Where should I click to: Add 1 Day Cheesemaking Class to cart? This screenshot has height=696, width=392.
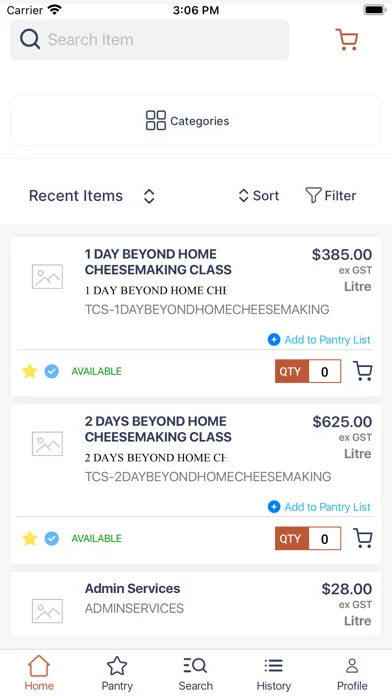point(363,371)
